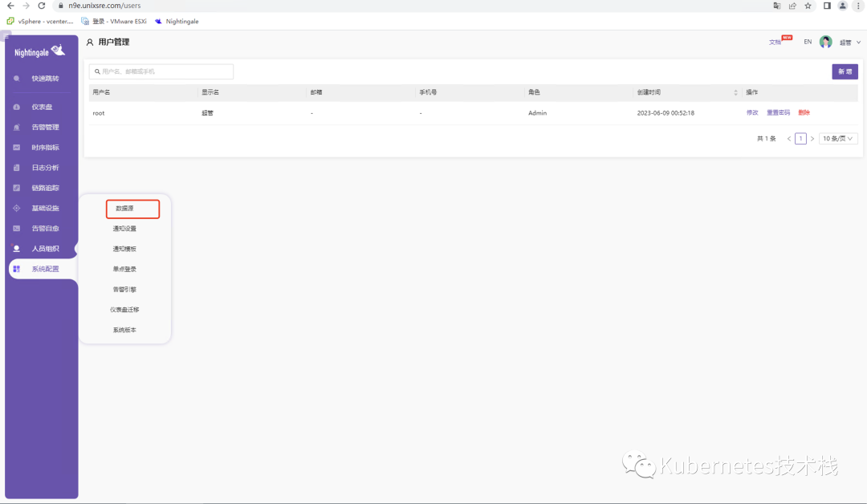The width and height of the screenshot is (867, 504).
Task: Click the 仪表盘 dashboard icon
Action: click(17, 107)
